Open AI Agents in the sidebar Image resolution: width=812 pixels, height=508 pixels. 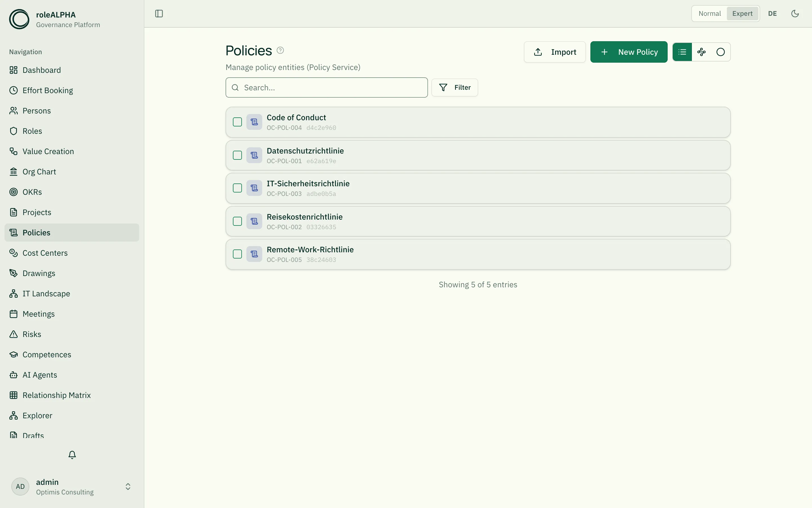[72, 375]
